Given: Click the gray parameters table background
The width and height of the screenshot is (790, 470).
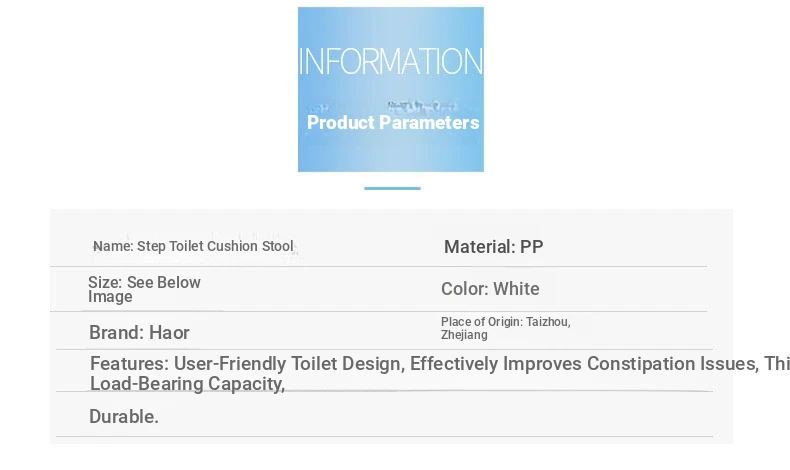Looking at the screenshot, I should (391, 326).
